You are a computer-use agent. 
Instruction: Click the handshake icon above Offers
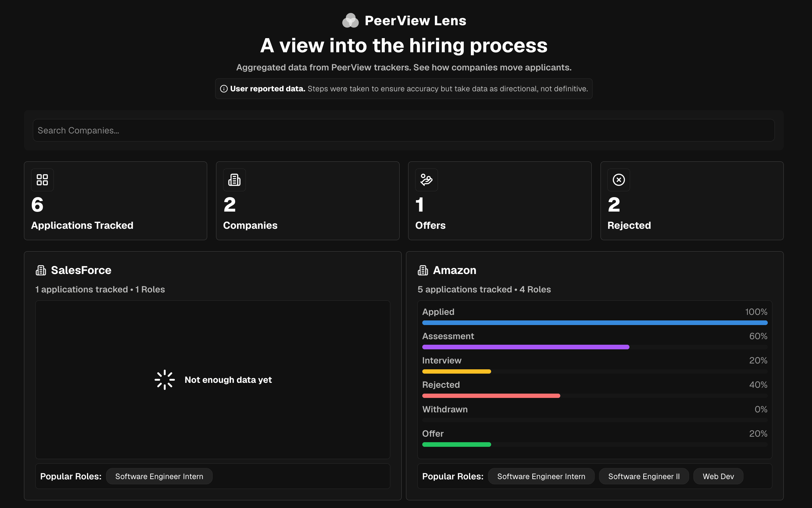[427, 180]
